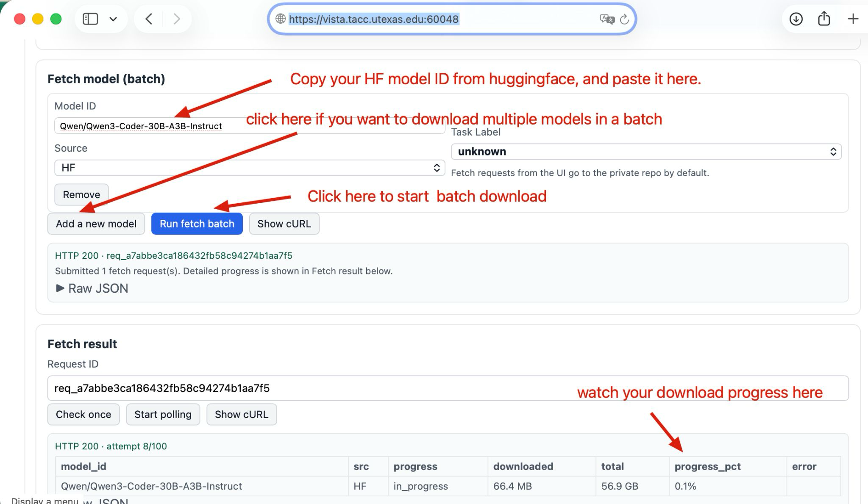Viewport: 868px width, 504px height.
Task: Open the sidebar options chevron
Action: click(x=113, y=19)
